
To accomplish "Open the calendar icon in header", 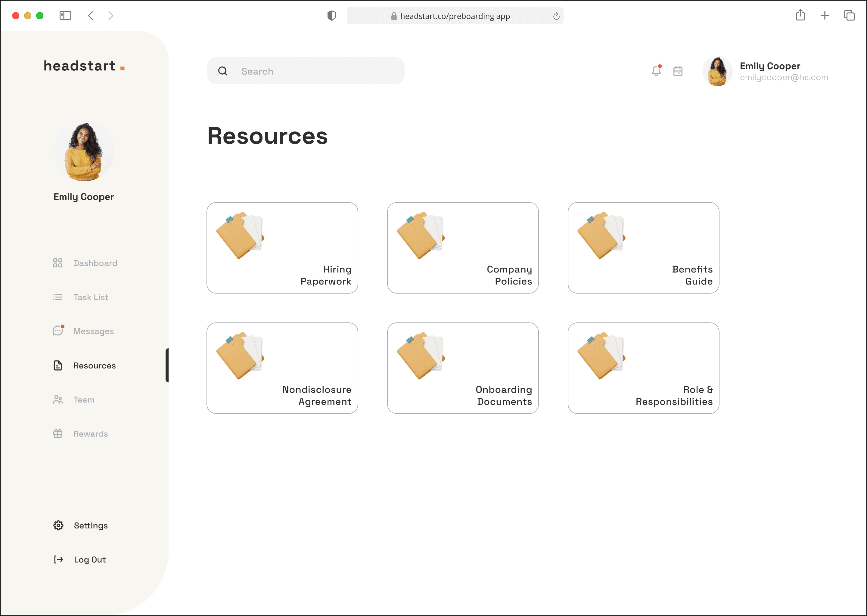I will pos(678,71).
